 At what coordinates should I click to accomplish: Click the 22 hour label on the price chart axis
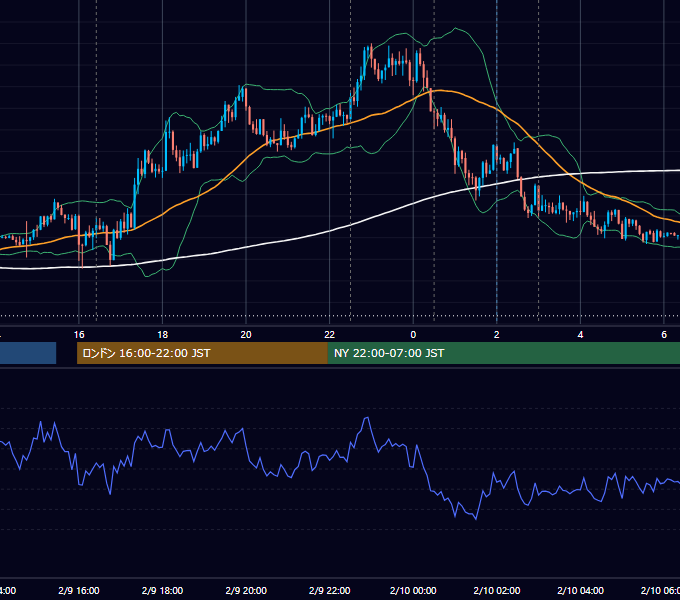330,335
